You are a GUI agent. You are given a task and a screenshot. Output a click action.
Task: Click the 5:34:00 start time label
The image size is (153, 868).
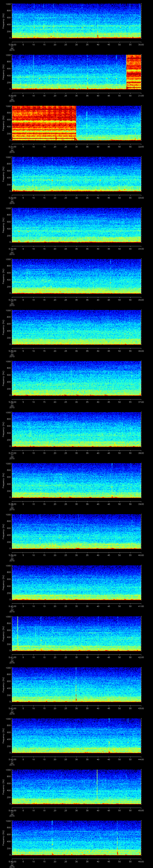(x=12, y=300)
